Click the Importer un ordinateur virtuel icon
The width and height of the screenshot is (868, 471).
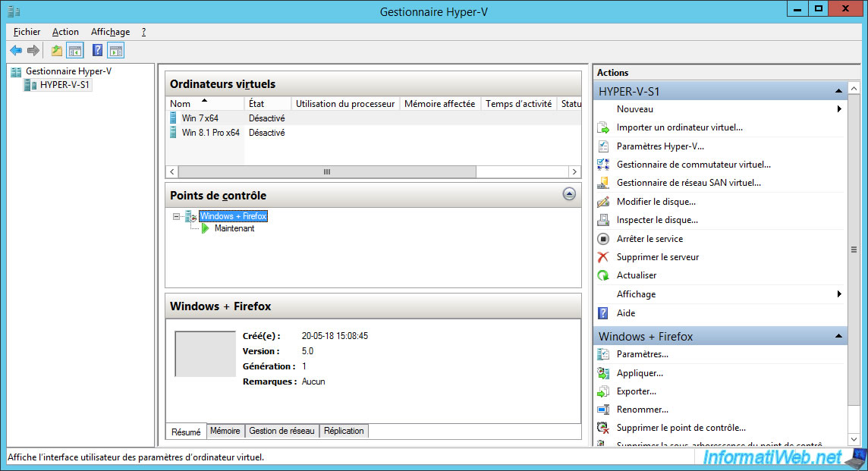(603, 127)
